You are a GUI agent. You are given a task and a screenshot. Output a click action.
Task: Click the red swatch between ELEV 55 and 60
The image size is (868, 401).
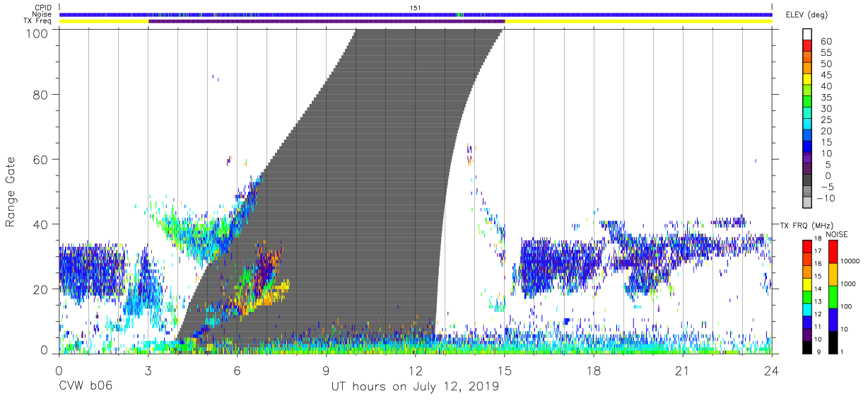point(807,45)
